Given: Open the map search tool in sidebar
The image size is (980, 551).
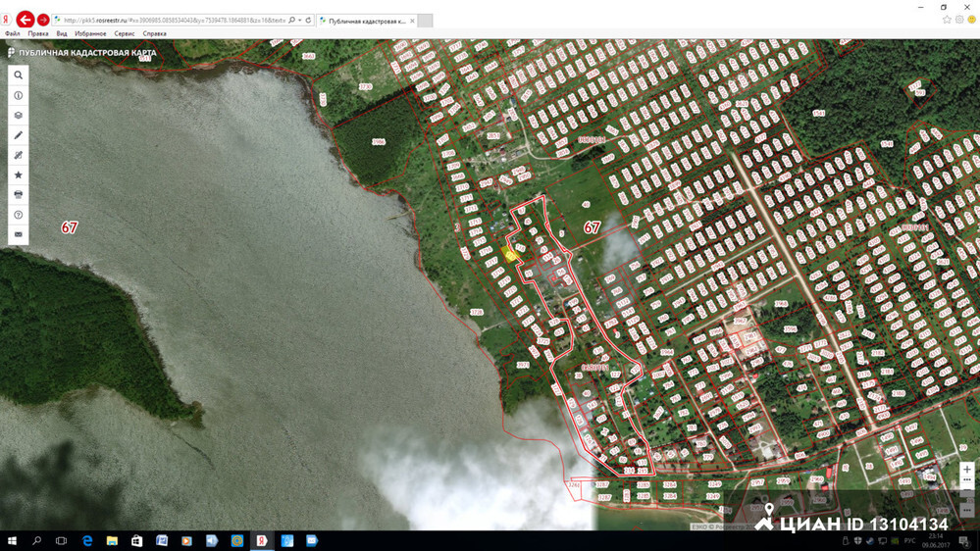Looking at the screenshot, I should (18, 75).
